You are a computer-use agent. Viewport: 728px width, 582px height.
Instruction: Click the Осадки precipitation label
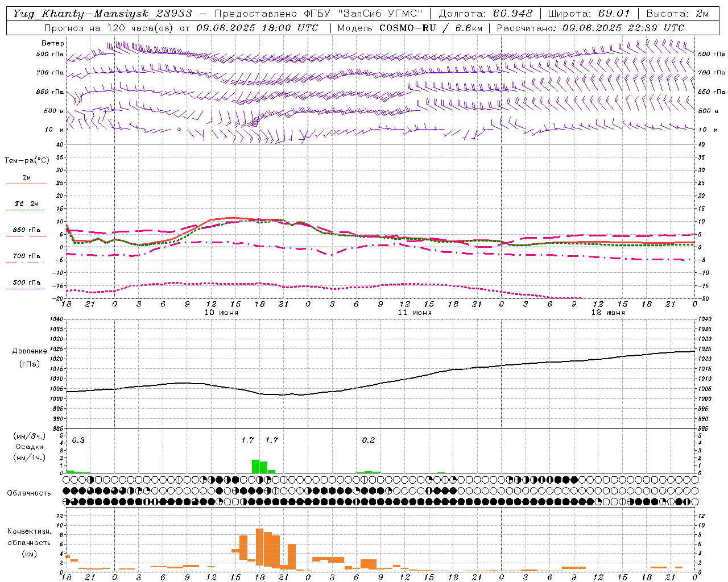click(30, 447)
